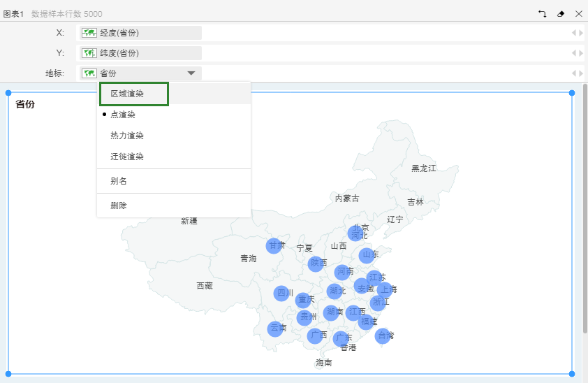Select the 纬度(省份) field pill

click(x=140, y=53)
